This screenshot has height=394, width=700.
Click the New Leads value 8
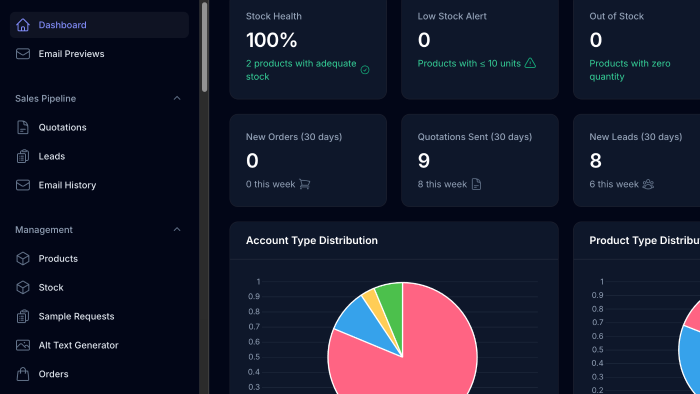pos(596,161)
